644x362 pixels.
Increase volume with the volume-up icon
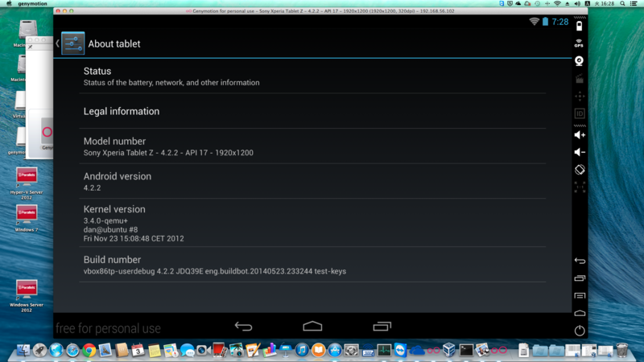point(580,134)
